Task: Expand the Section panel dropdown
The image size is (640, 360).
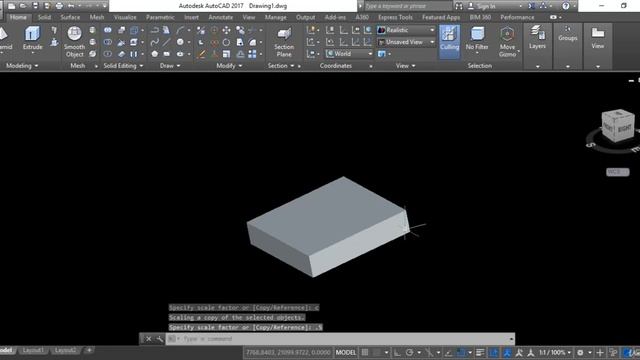Action: point(281,66)
